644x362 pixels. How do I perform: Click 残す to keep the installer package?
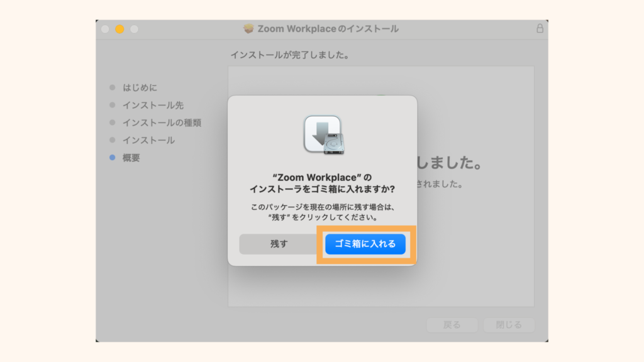pos(279,244)
